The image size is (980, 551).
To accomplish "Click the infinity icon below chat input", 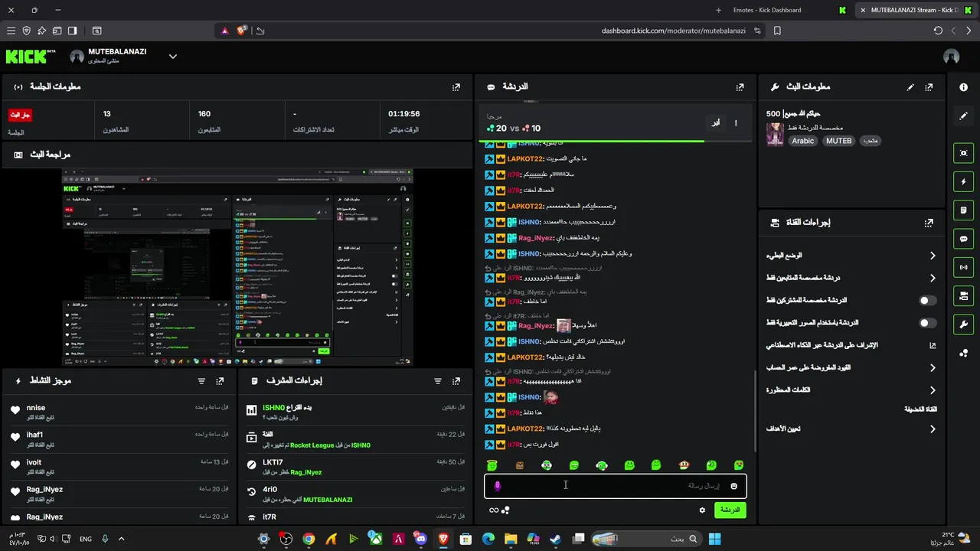I will coord(494,510).
